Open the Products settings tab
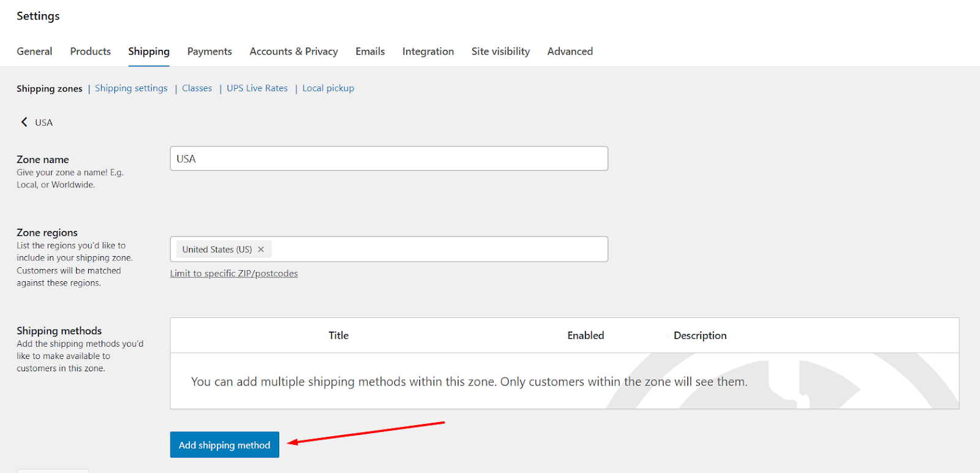Image resolution: width=980 pixels, height=473 pixels. click(x=91, y=51)
